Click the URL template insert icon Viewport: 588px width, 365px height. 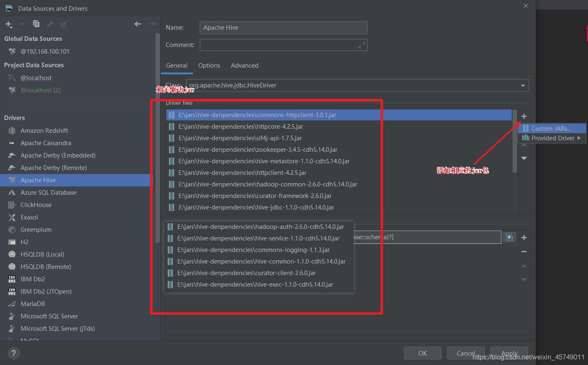(x=509, y=237)
